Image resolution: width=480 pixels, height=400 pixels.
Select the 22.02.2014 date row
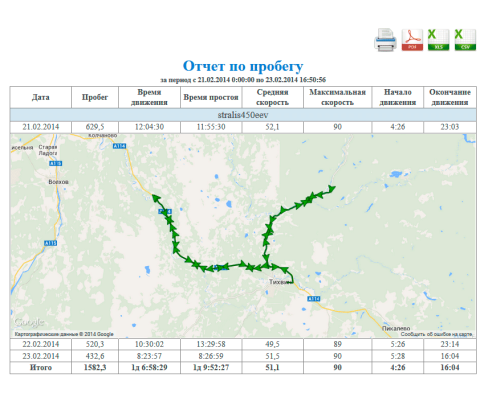(x=243, y=344)
